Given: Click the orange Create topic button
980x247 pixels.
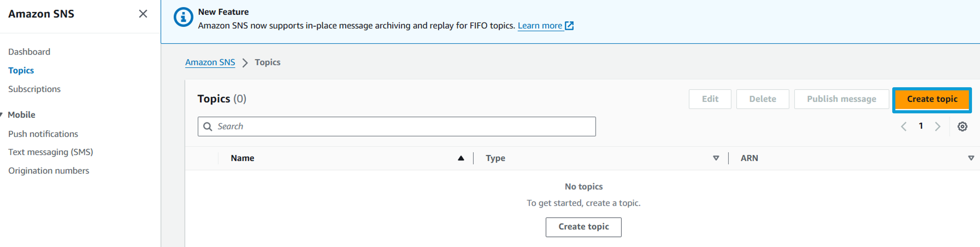Looking at the screenshot, I should 932,100.
